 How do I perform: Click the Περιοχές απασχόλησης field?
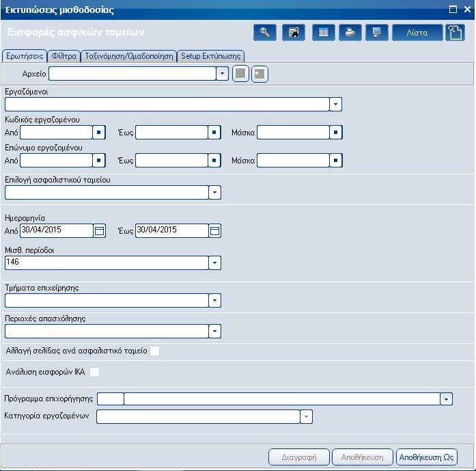[x=107, y=332]
